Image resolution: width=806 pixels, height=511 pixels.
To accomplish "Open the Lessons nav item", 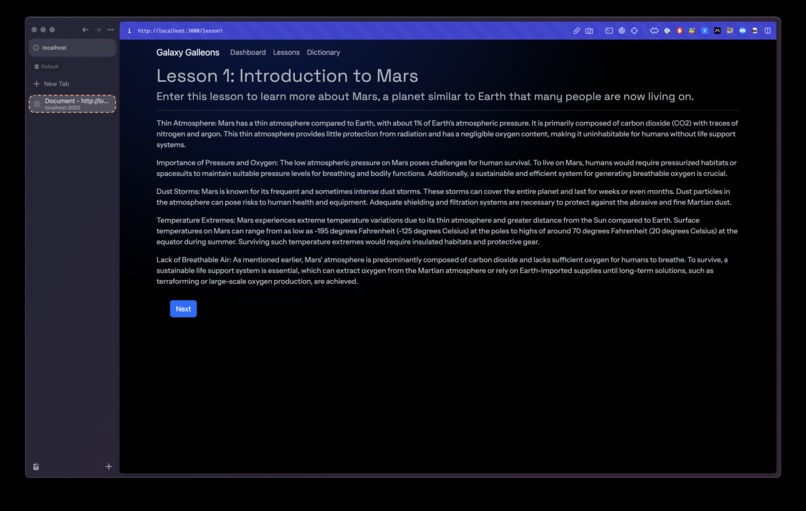I will click(286, 52).
